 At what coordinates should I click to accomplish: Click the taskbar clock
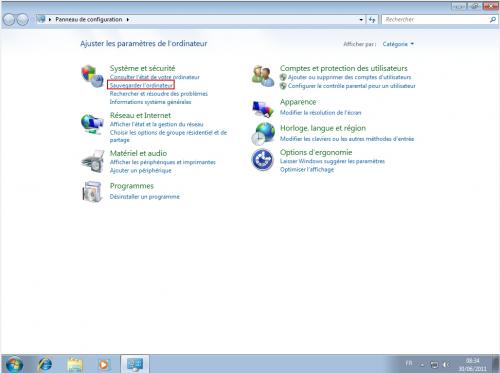point(472,365)
